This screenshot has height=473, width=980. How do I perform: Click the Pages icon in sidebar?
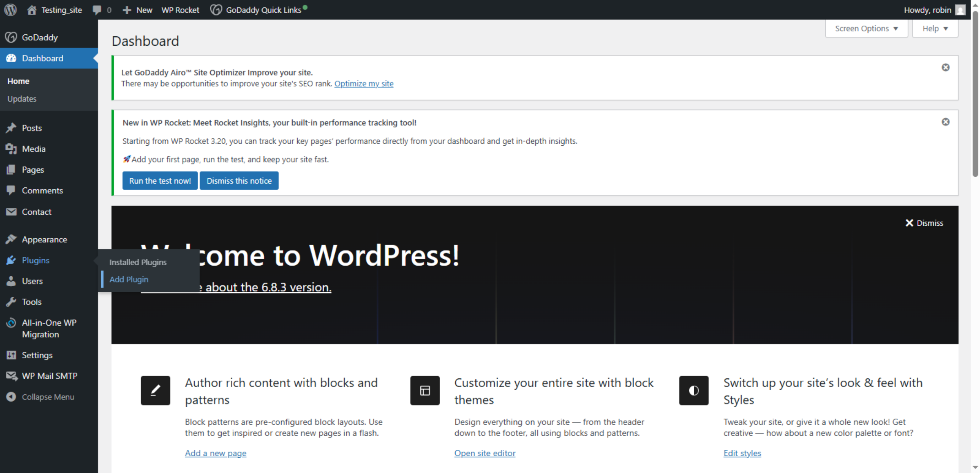(11, 169)
